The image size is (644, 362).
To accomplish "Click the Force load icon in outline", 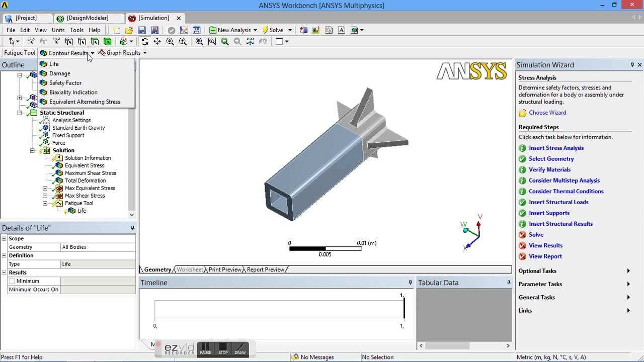I will point(46,143).
